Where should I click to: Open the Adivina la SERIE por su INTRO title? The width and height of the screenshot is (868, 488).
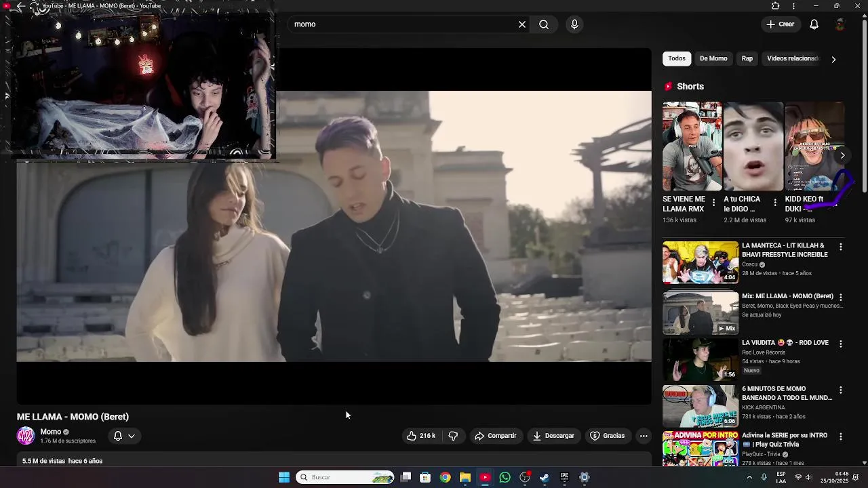pos(785,440)
